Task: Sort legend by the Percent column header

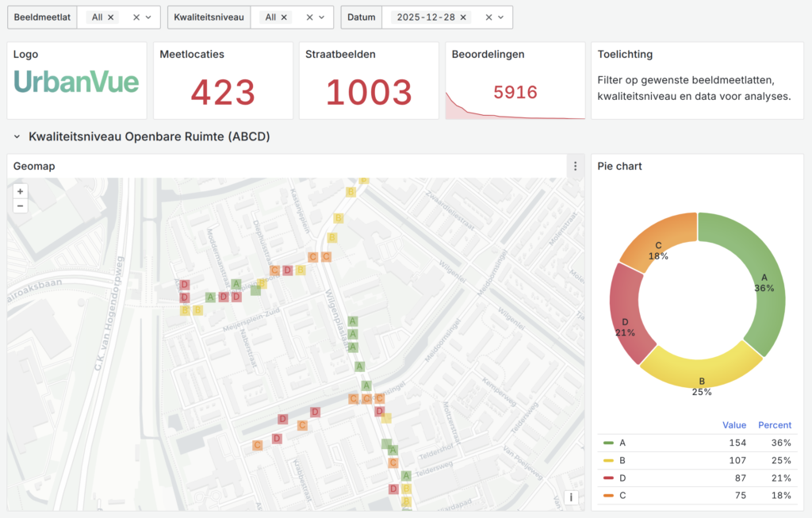Action: pyautogui.click(x=775, y=425)
